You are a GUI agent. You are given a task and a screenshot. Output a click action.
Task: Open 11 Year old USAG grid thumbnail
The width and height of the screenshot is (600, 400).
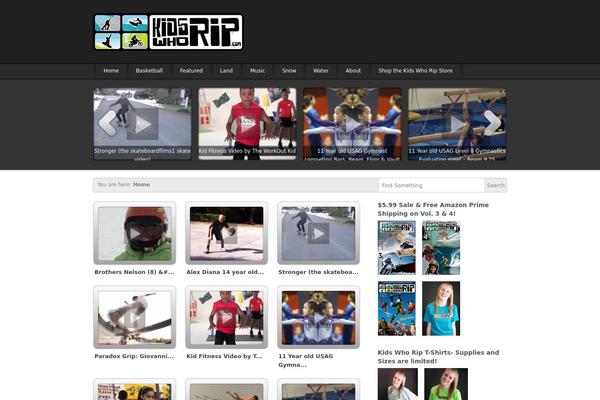point(318,317)
